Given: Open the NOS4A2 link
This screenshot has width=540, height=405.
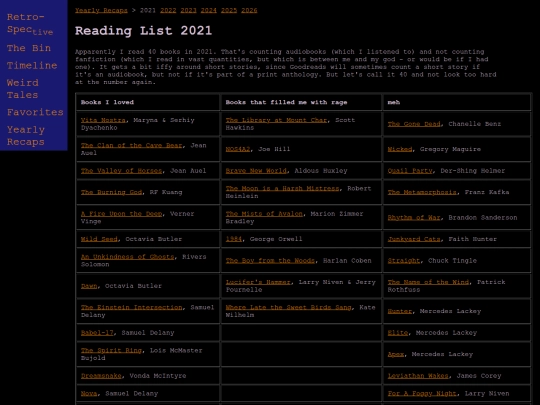Looking at the screenshot, I should (x=238, y=149).
